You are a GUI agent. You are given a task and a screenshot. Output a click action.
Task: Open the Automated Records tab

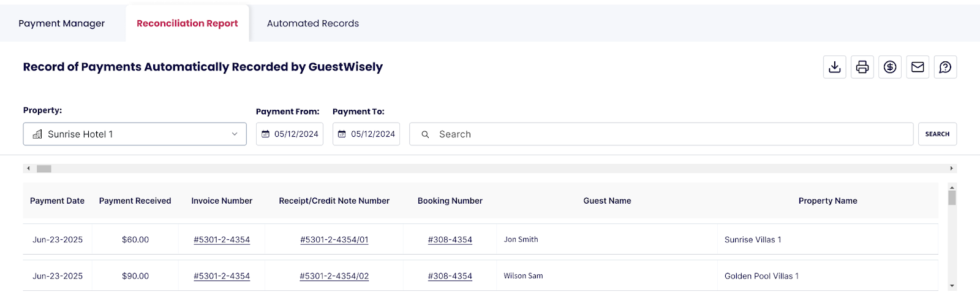312,23
